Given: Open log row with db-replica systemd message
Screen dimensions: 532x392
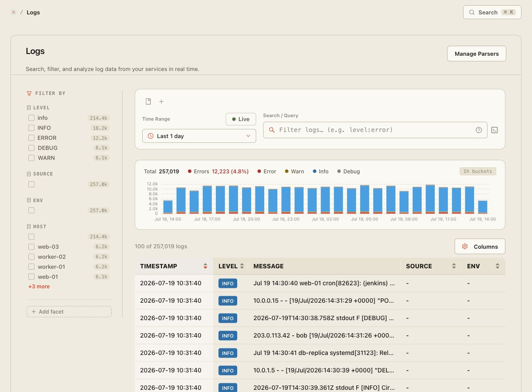Looking at the screenshot, I should pyautogui.click(x=320, y=353).
